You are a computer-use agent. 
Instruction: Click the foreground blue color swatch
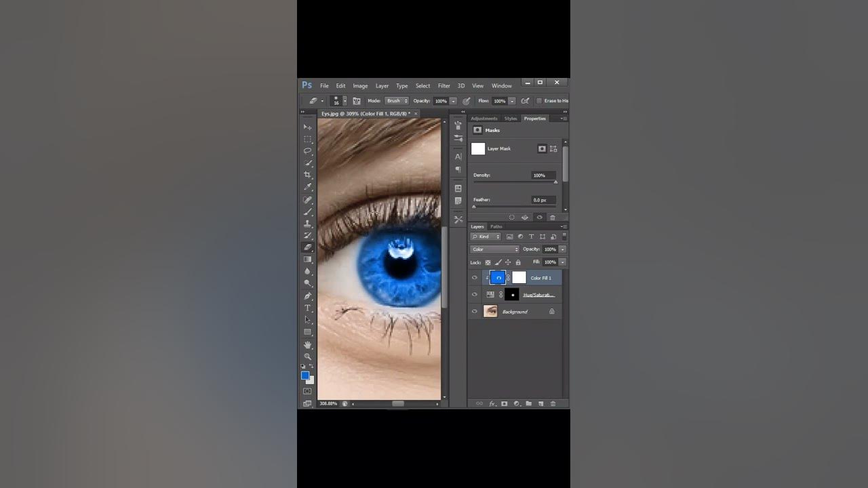coord(305,375)
